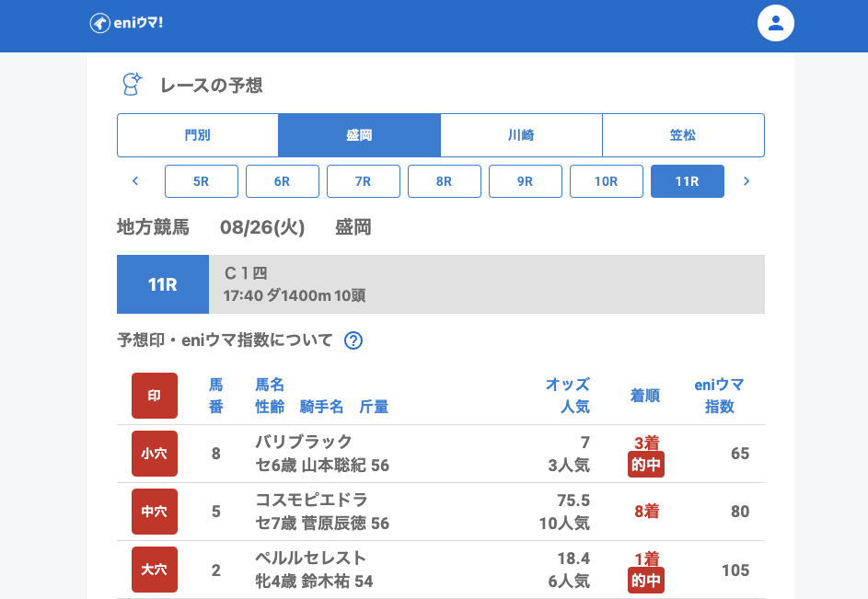Choose race 5R
Screen dimensions: 868x599
(202, 181)
